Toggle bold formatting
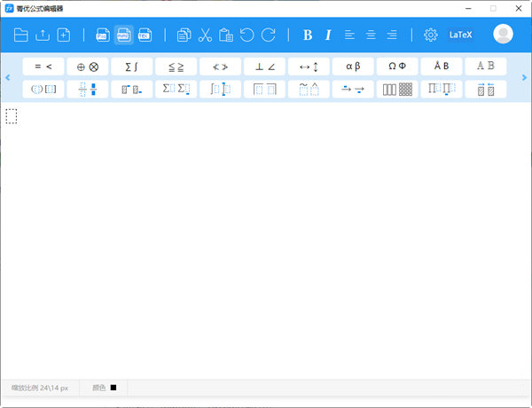 coord(308,35)
